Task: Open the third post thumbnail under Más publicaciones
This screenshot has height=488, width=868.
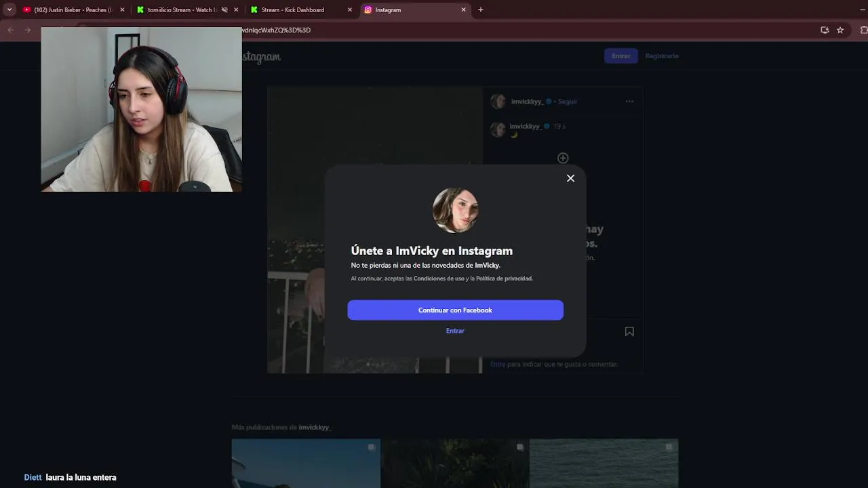Action: (x=604, y=463)
